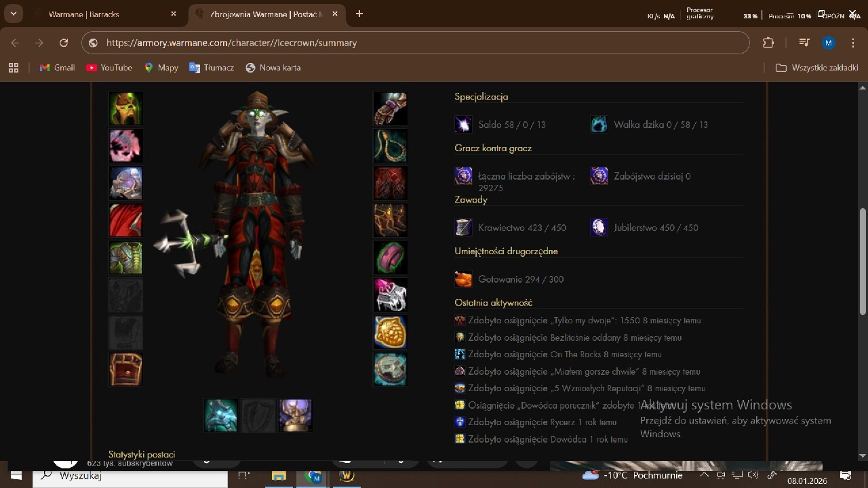The height and width of the screenshot is (488, 868).
Task: Select the empty tabard slot above the bracers
Action: point(126,332)
